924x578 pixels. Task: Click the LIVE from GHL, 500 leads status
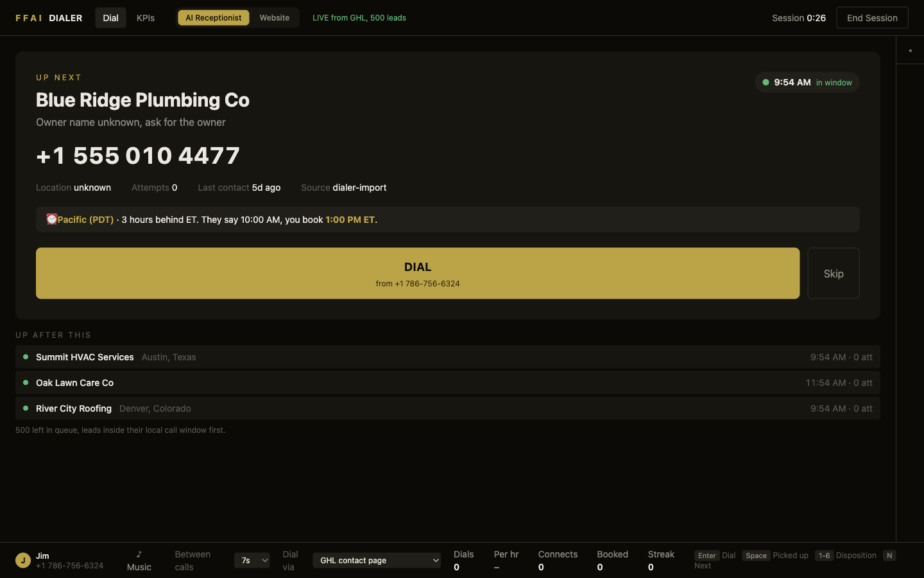(x=359, y=18)
